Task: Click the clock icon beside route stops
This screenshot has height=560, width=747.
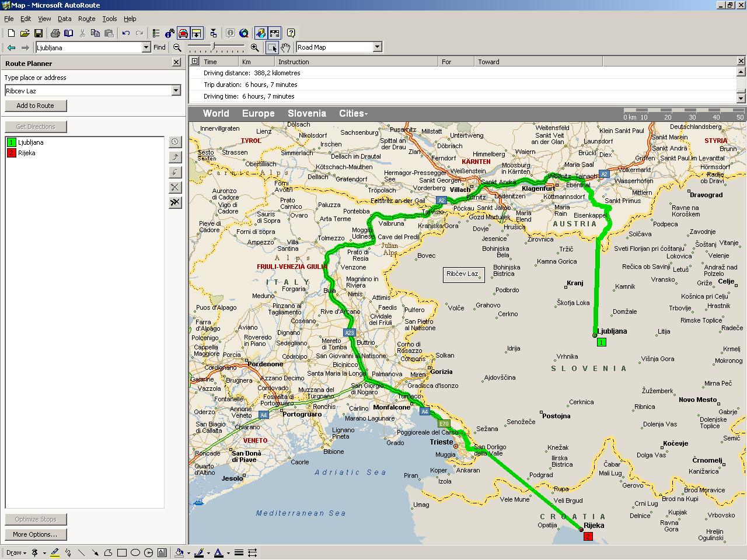Action: 175,142
